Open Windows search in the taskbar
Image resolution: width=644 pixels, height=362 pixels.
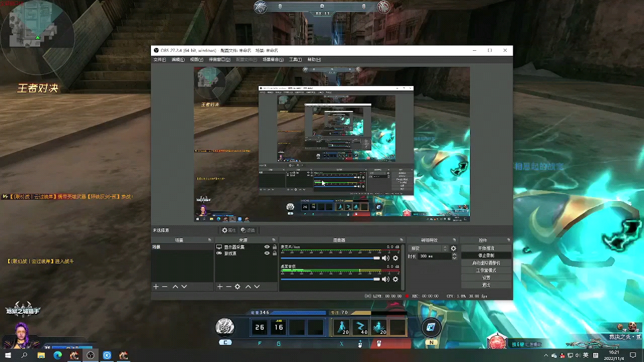click(x=24, y=355)
